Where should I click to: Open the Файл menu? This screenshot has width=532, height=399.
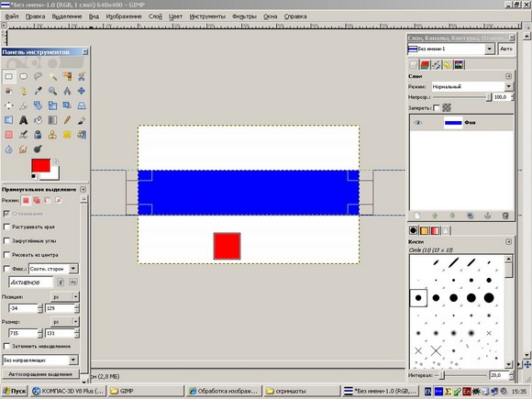(12, 17)
